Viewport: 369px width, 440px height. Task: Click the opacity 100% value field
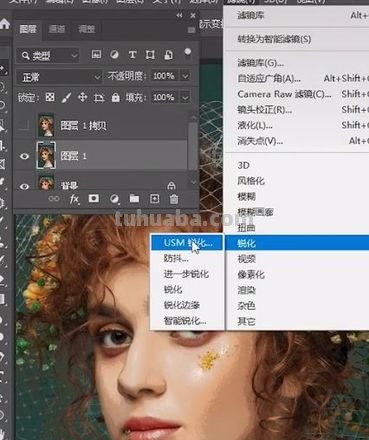point(165,76)
